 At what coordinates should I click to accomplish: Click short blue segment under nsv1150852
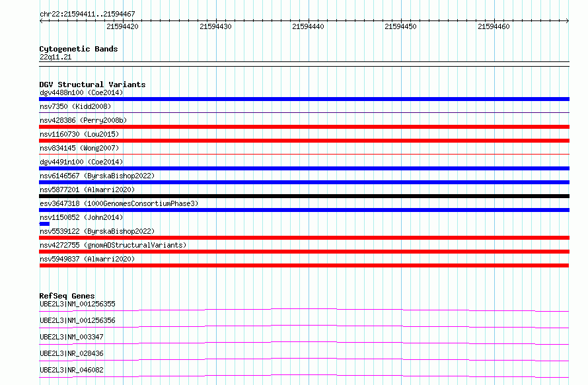click(44, 224)
